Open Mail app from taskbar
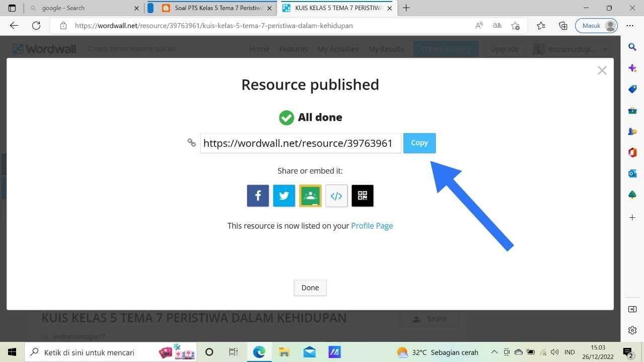644x362 pixels. pyautogui.click(x=309, y=352)
